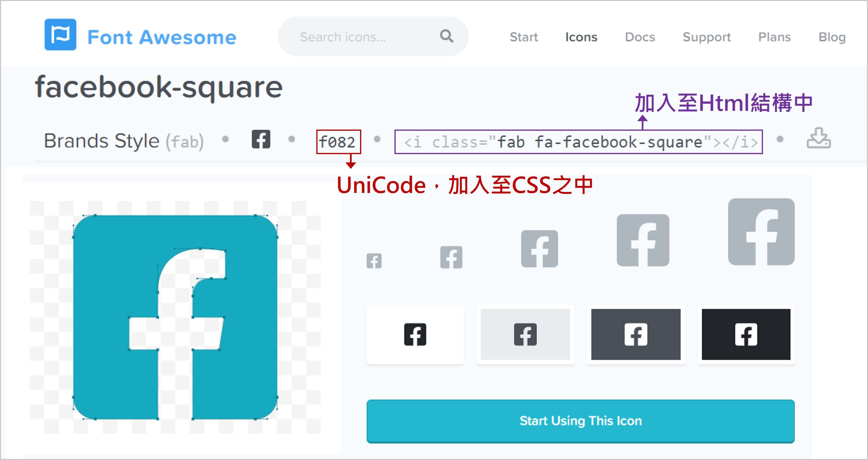
Task: Select the largest gray Facebook size sample
Action: pos(761,232)
